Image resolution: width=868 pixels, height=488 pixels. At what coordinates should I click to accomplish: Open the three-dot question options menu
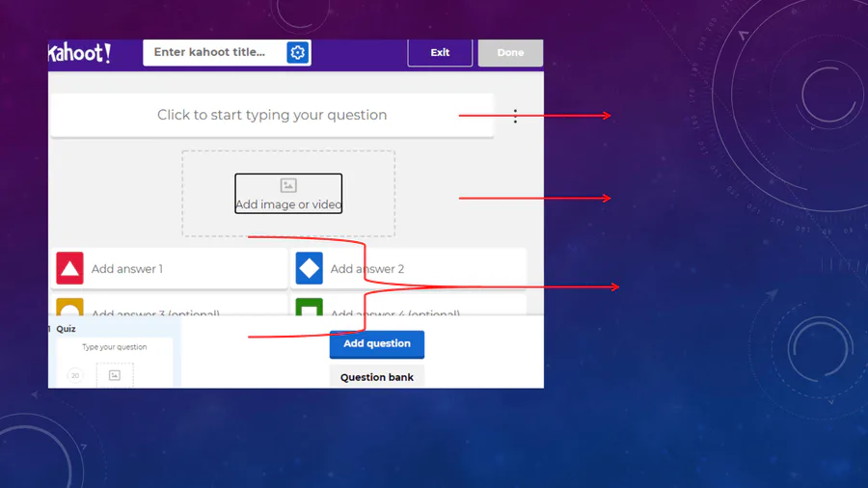[515, 116]
